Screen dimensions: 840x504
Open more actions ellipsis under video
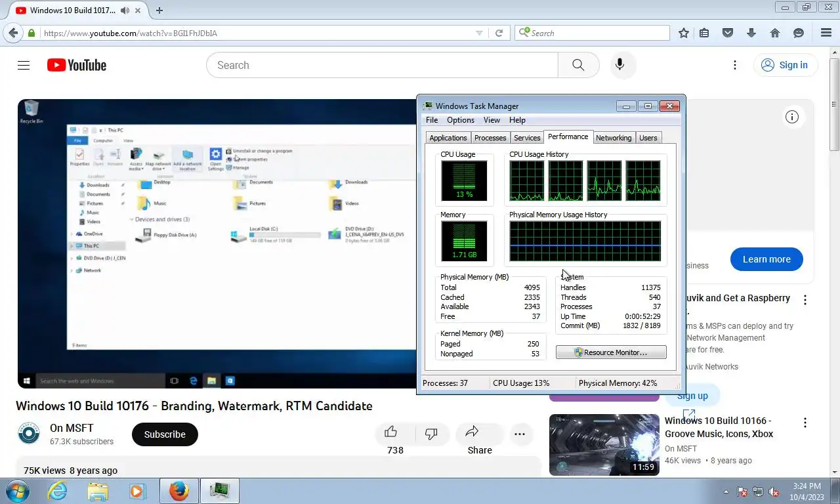[x=520, y=434]
